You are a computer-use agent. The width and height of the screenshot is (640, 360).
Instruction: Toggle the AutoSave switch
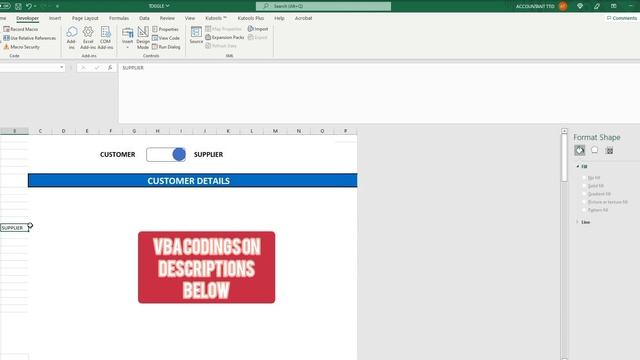point(5,6)
